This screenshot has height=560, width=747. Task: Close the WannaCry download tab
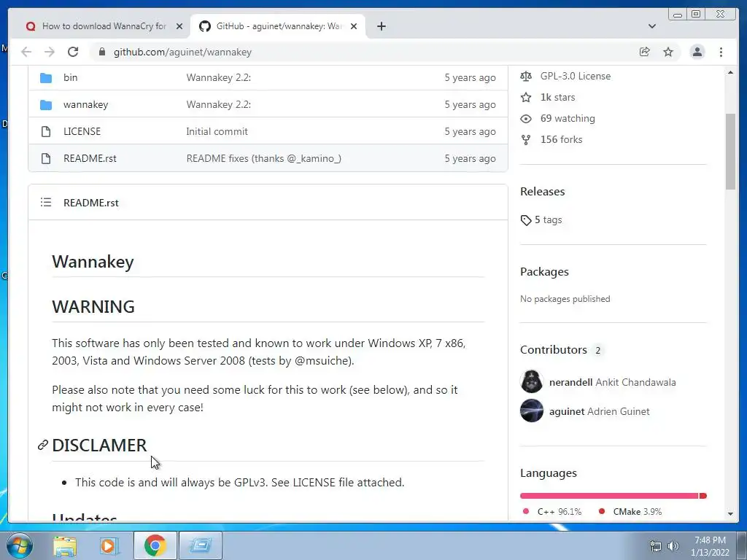tap(179, 26)
